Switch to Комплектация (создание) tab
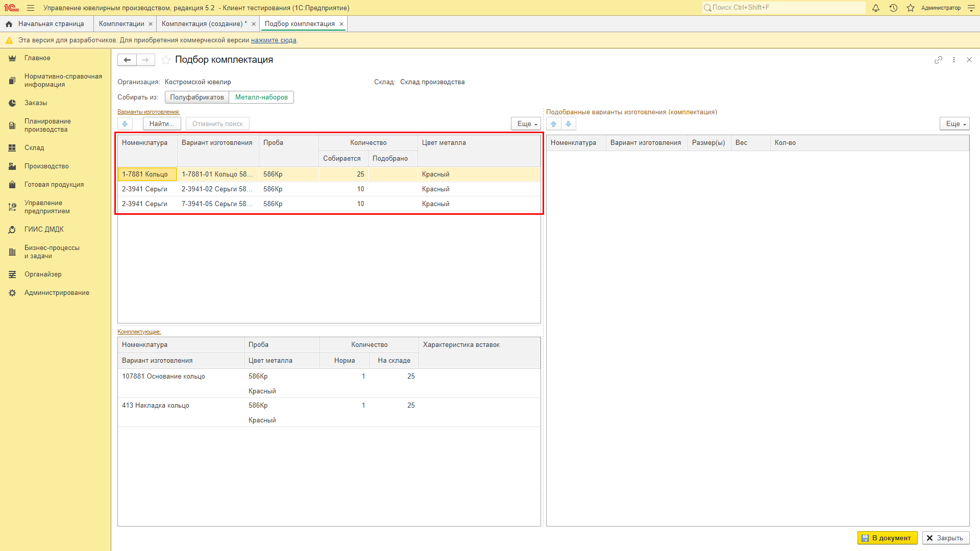The image size is (980, 551). 204,24
